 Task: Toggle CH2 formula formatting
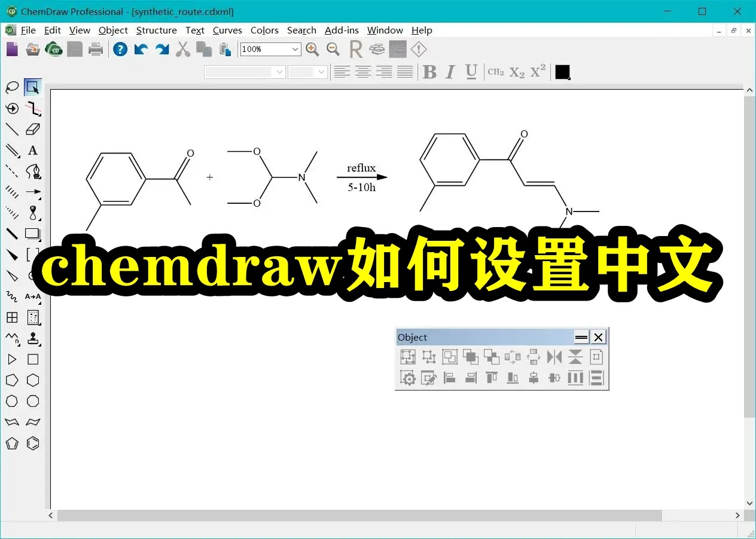[x=496, y=72]
